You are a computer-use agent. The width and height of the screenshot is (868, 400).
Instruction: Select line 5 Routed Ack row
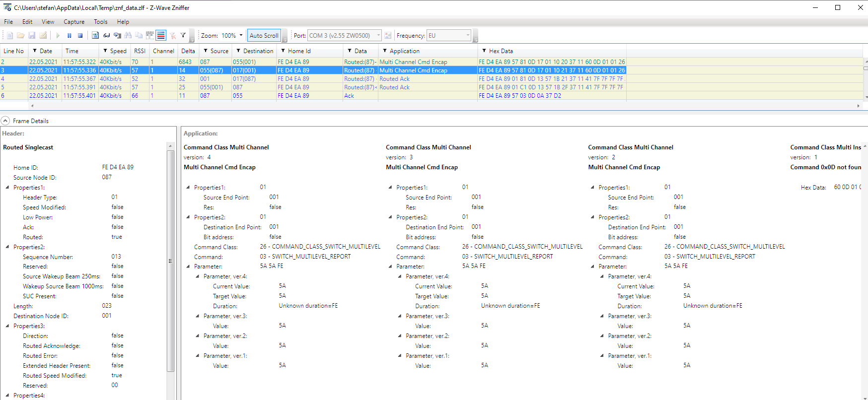coord(394,87)
